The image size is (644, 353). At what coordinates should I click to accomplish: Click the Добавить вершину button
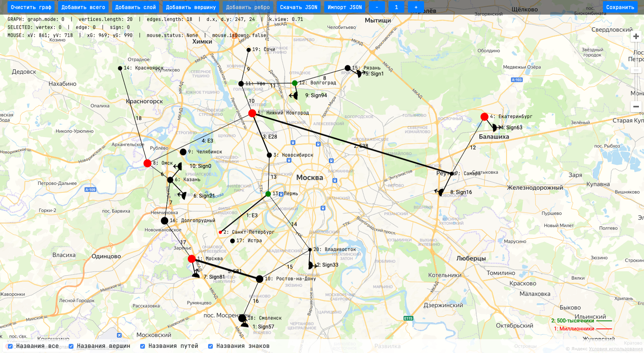point(191,7)
